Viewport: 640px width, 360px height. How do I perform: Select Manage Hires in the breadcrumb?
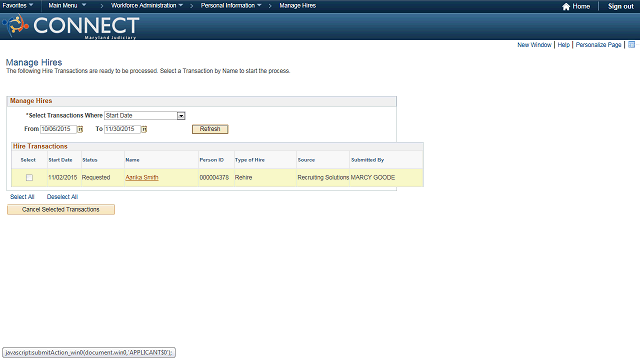click(x=298, y=6)
